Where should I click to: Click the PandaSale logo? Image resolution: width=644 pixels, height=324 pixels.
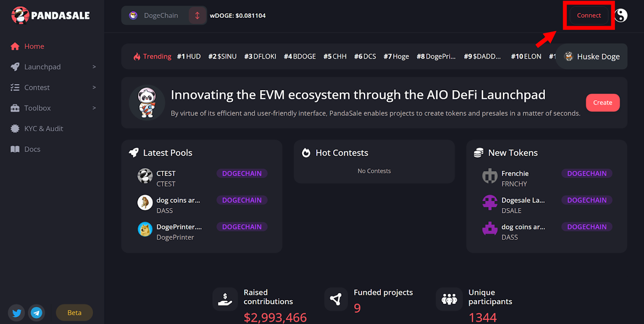[x=50, y=15]
